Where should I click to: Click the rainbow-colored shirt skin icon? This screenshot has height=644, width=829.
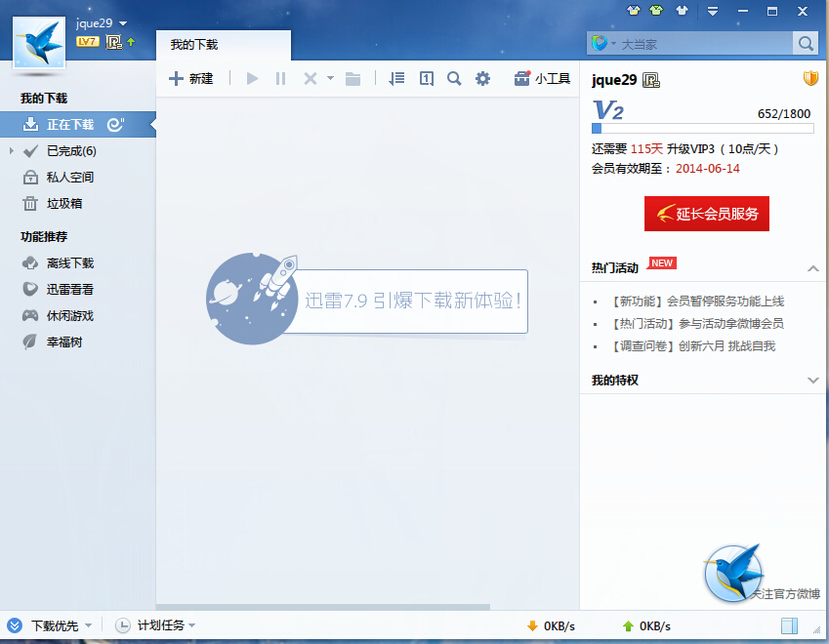click(x=634, y=10)
